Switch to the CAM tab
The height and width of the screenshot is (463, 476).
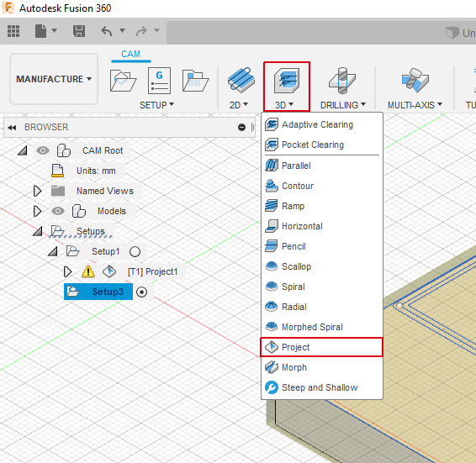[131, 54]
